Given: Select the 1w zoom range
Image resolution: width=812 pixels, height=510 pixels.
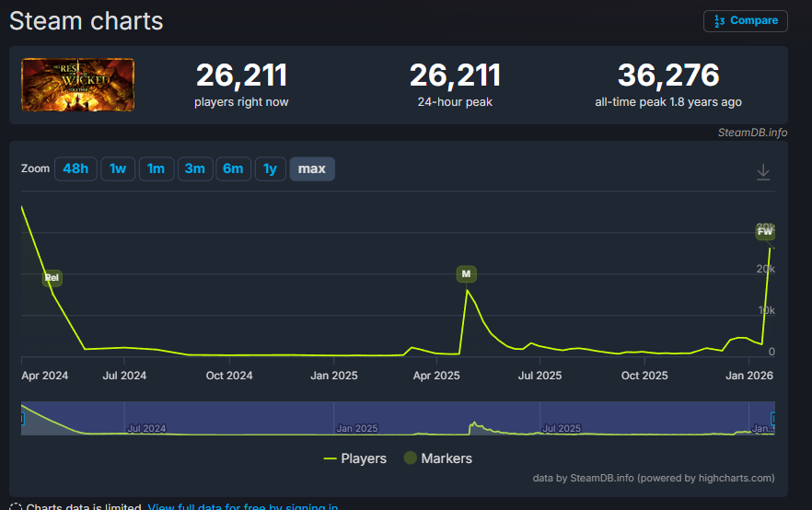Looking at the screenshot, I should click(x=118, y=168).
